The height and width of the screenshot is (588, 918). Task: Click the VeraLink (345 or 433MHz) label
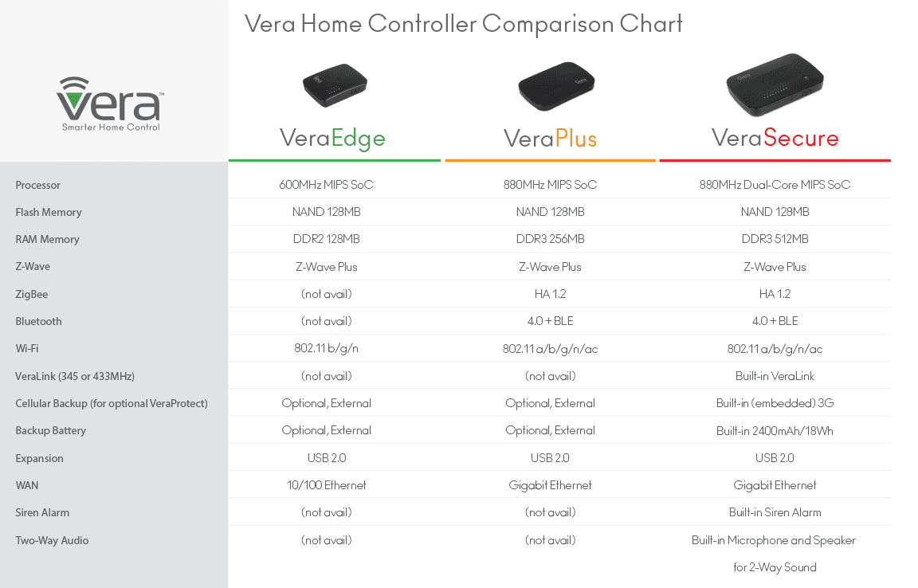tap(75, 376)
